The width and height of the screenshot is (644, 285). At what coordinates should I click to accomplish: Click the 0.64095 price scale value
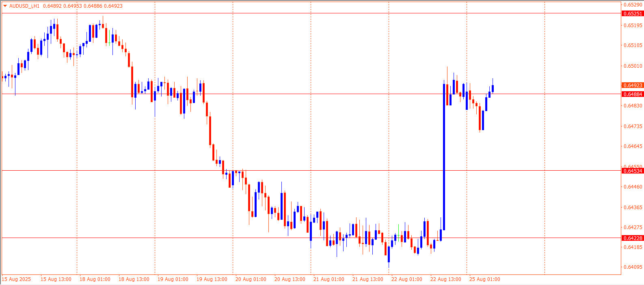(x=633, y=267)
